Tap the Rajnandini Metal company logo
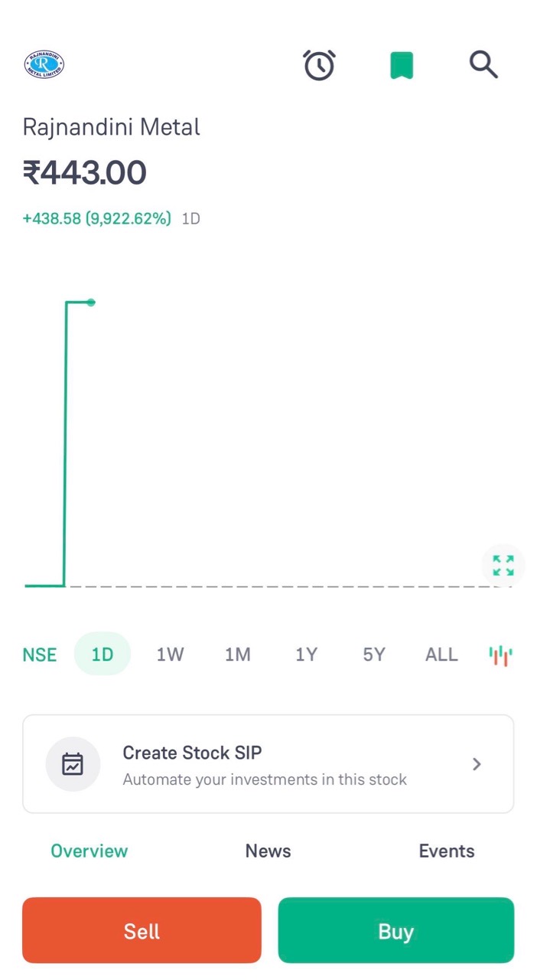537x980 pixels. coord(44,64)
